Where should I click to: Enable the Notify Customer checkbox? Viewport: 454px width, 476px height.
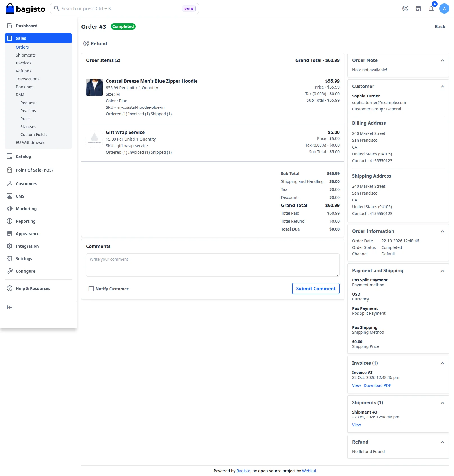[91, 289]
